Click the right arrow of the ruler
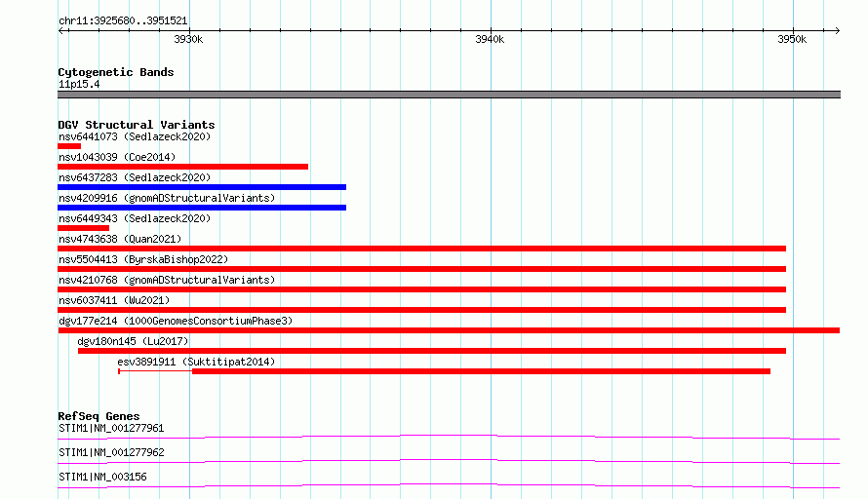868x499 pixels. (x=837, y=30)
